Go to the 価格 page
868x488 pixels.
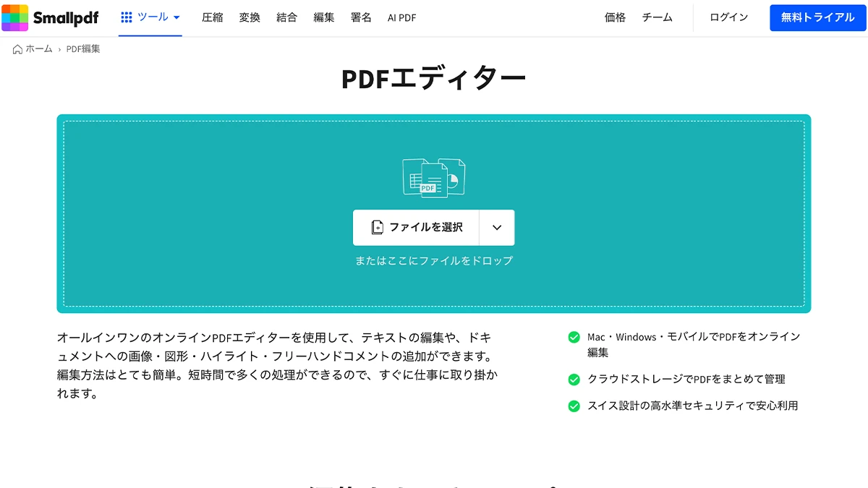(615, 17)
